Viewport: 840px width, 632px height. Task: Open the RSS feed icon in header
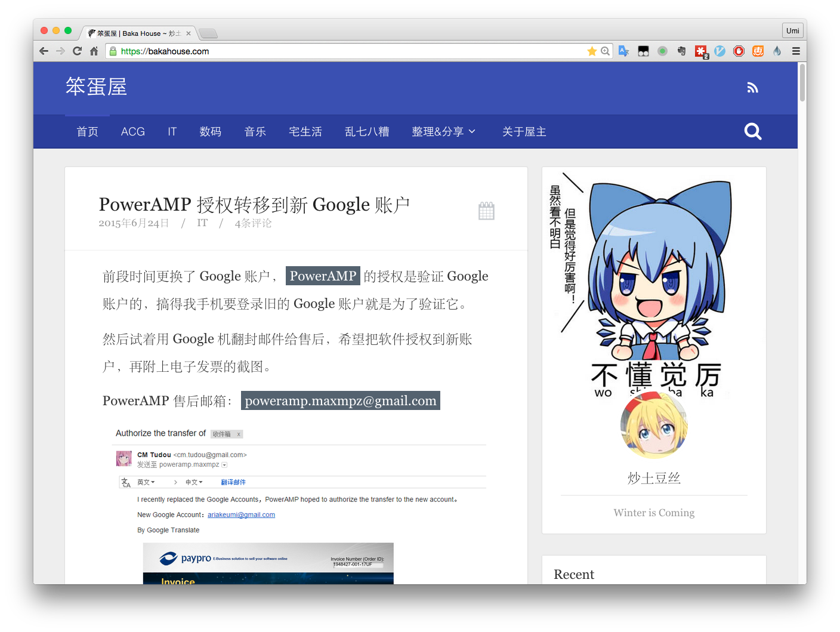[752, 88]
